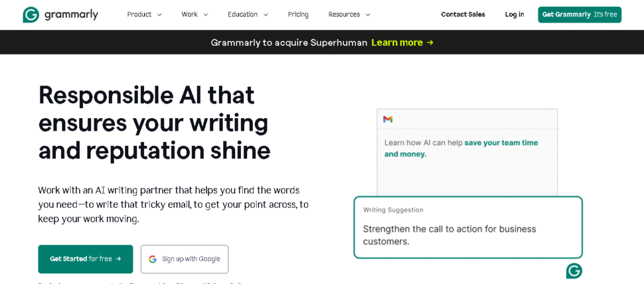Viewport: 644px width, 284px height.
Task: Expand the Product dropdown chevron
Action: [159, 14]
